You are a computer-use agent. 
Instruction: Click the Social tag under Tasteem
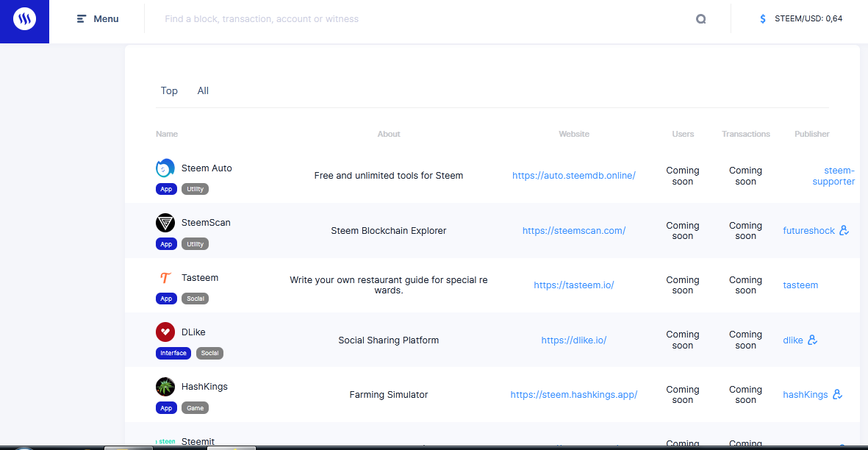pyautogui.click(x=196, y=299)
